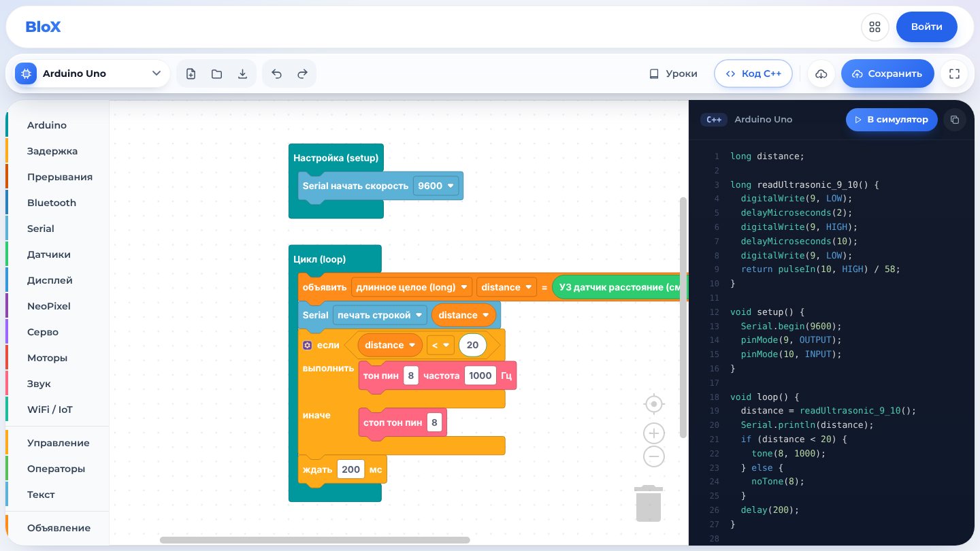This screenshot has height=551, width=980.
Task: Open the длинное целое (long) type dropdown
Action: coord(412,287)
